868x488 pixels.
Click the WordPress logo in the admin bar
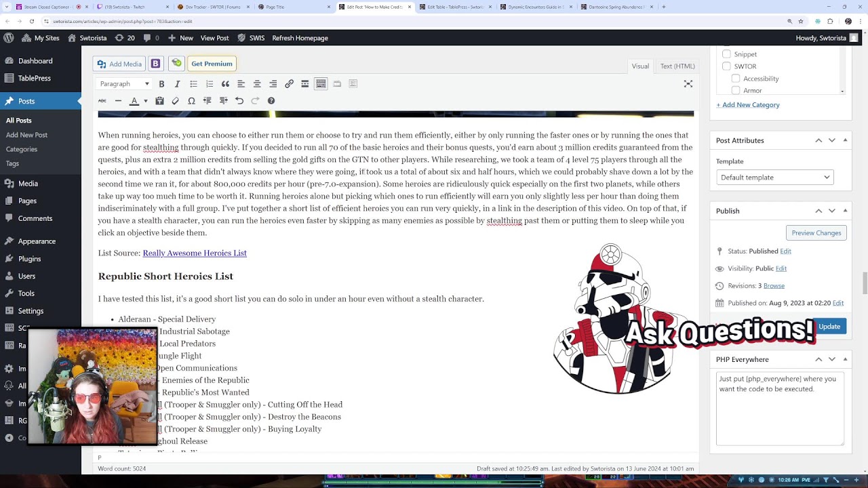pos(9,38)
